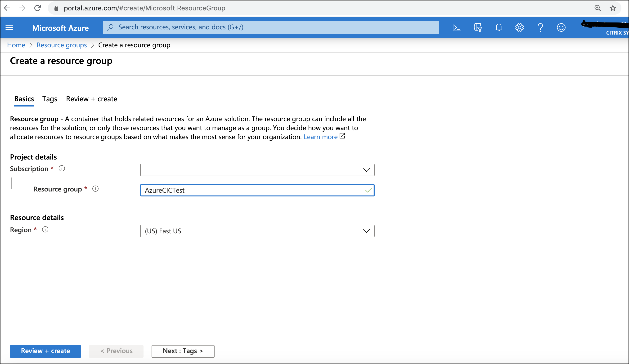The width and height of the screenshot is (629, 364).
Task: Open Cloud Shell from the top bar
Action: pos(457,27)
